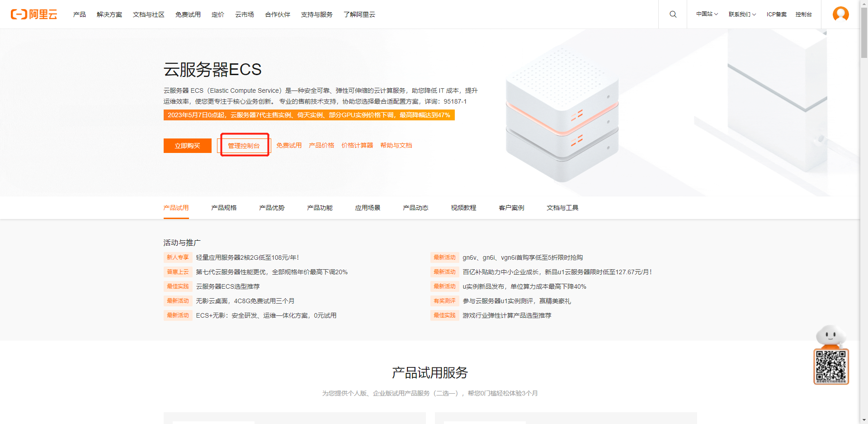
Task: Open 第七代云服务器性能更优 promotion link
Action: 272,272
